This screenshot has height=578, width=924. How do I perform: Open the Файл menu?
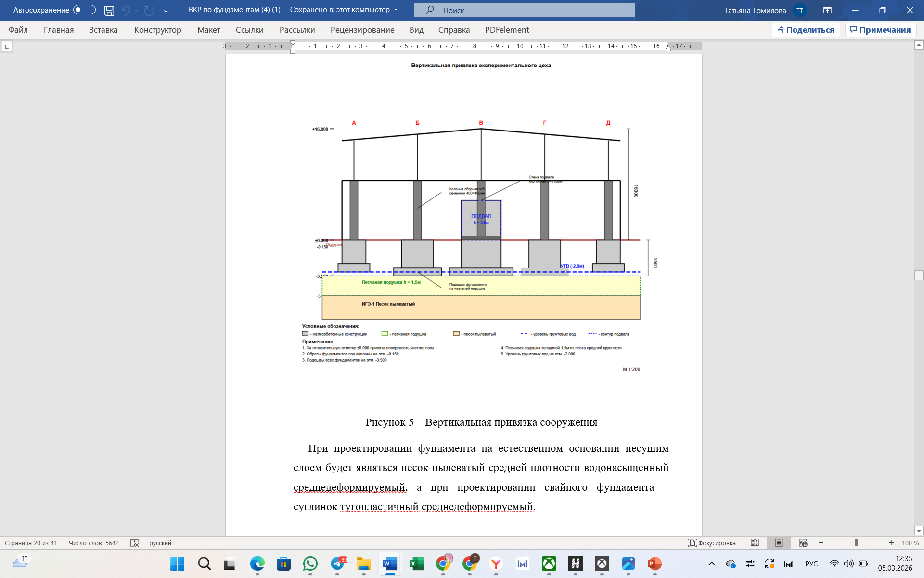(18, 30)
